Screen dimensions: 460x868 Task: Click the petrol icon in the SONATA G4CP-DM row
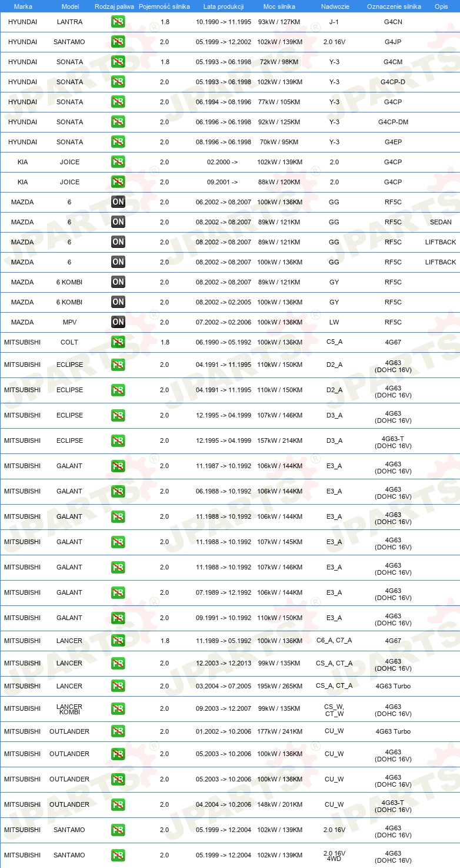[x=118, y=122]
